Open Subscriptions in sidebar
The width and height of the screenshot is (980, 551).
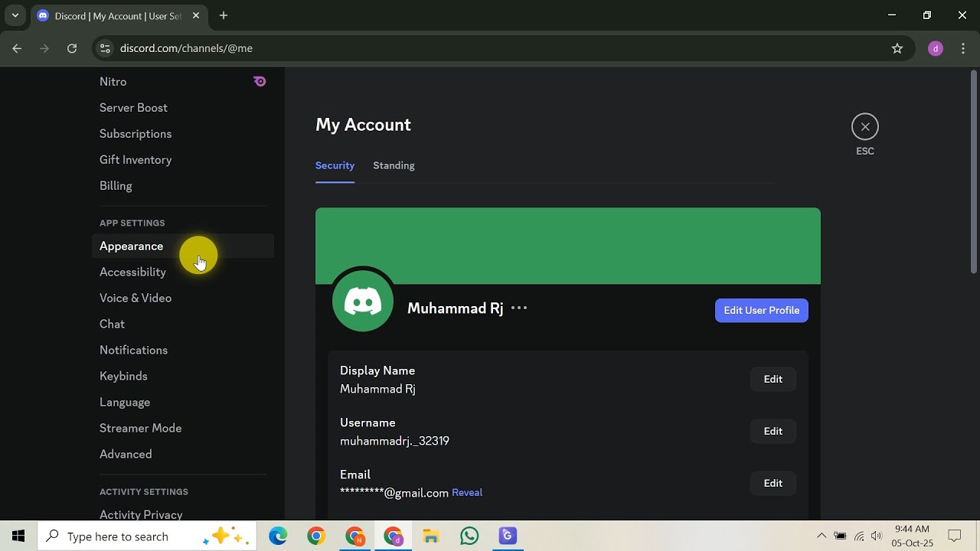(183, 134)
